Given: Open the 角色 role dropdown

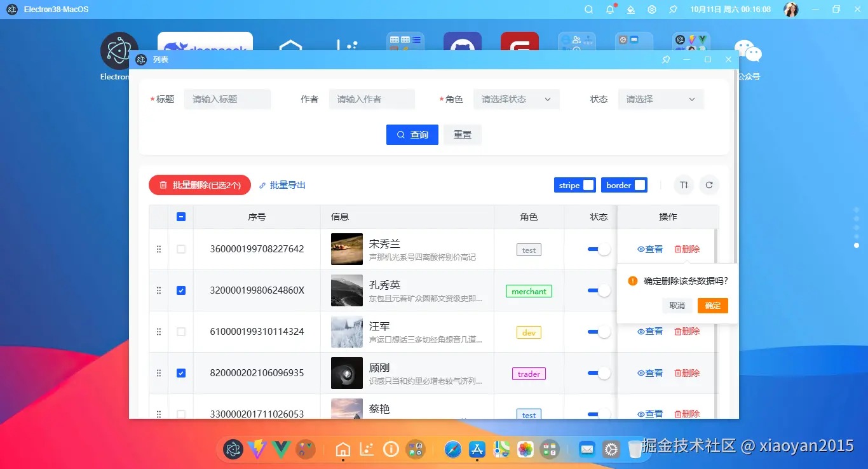Looking at the screenshot, I should coord(516,99).
